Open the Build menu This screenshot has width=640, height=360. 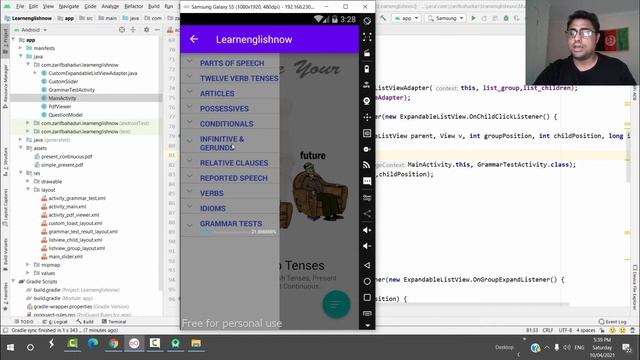154,7
